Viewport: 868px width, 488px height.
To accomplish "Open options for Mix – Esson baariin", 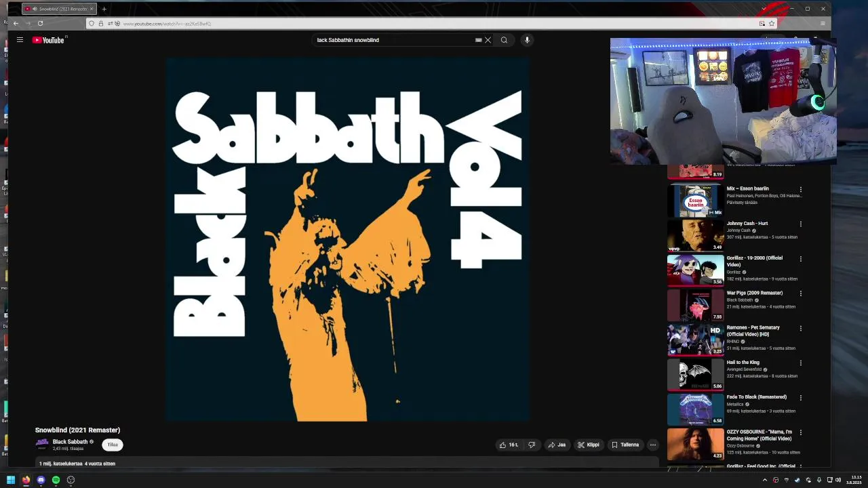I will coord(800,189).
